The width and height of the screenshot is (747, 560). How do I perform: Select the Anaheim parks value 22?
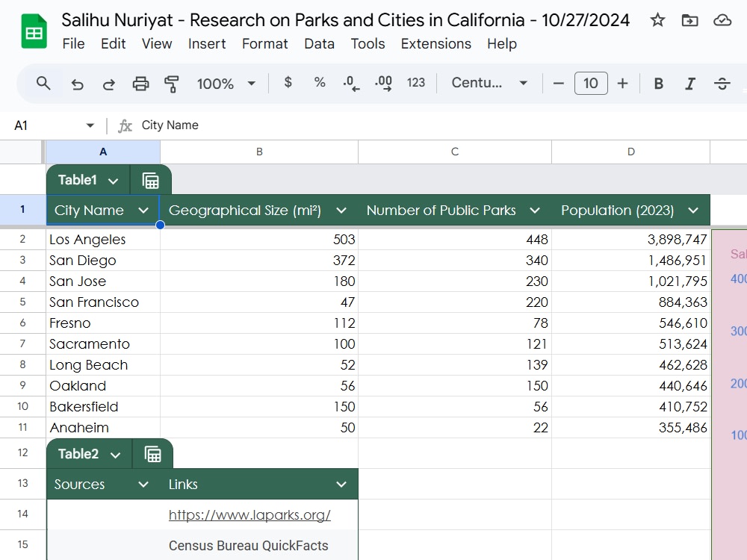click(455, 428)
